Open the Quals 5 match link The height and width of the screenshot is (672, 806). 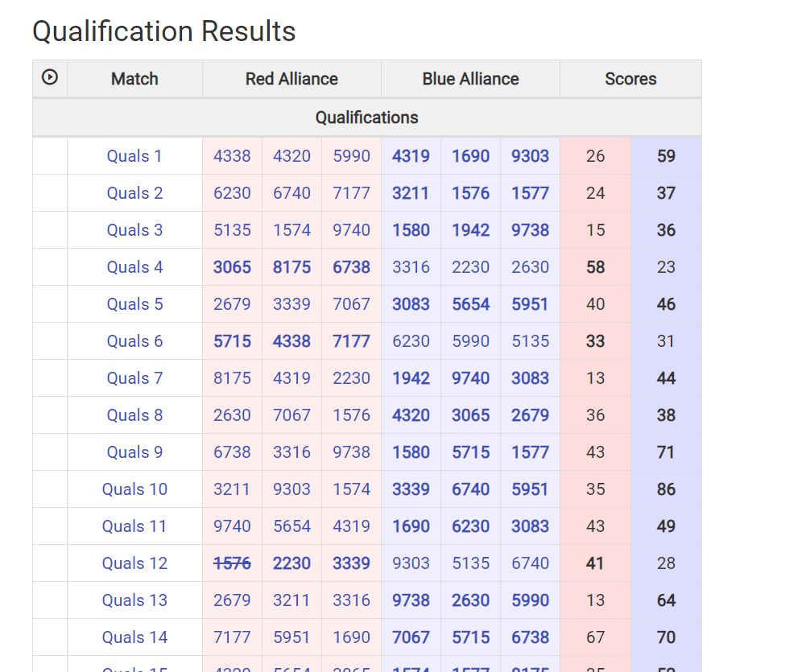click(134, 304)
